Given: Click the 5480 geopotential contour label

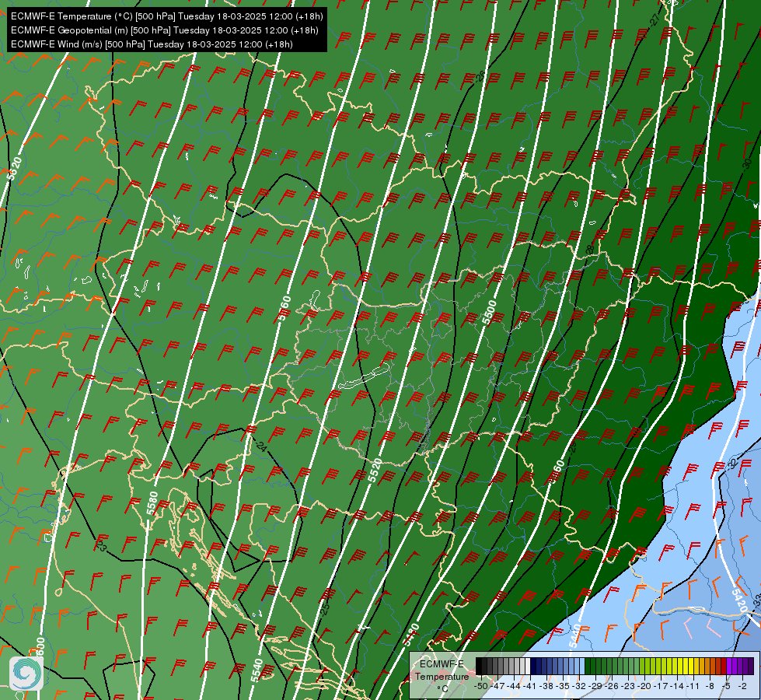Looking at the screenshot, I should pos(411,635).
